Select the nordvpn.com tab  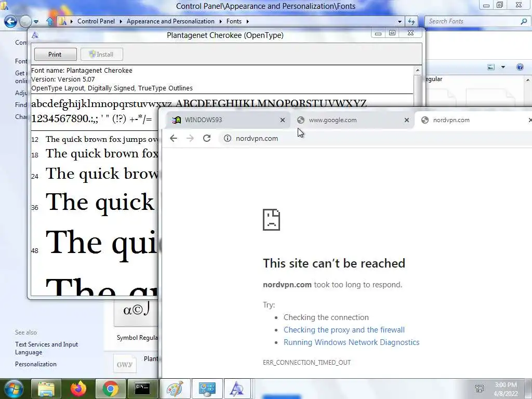click(x=473, y=120)
